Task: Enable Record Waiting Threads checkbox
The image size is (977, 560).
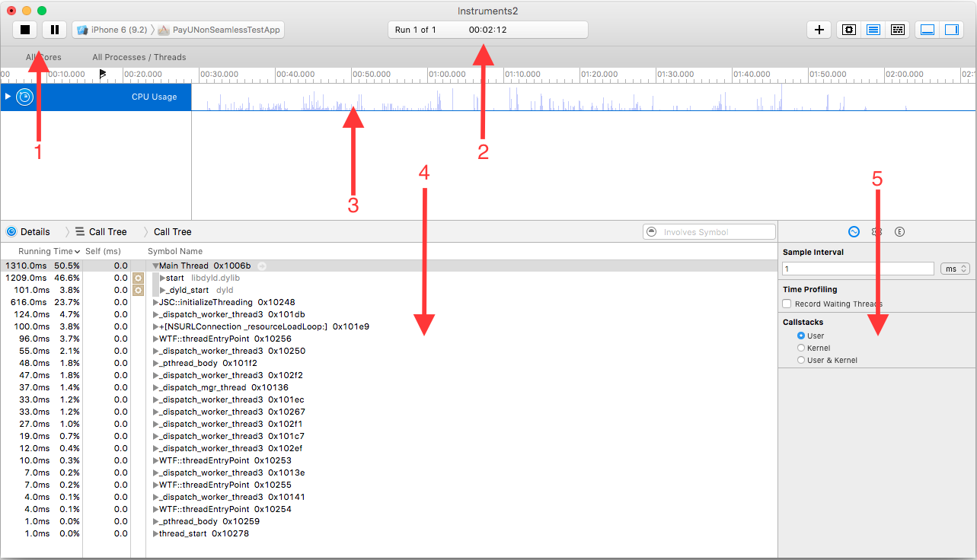Action: pyautogui.click(x=787, y=304)
